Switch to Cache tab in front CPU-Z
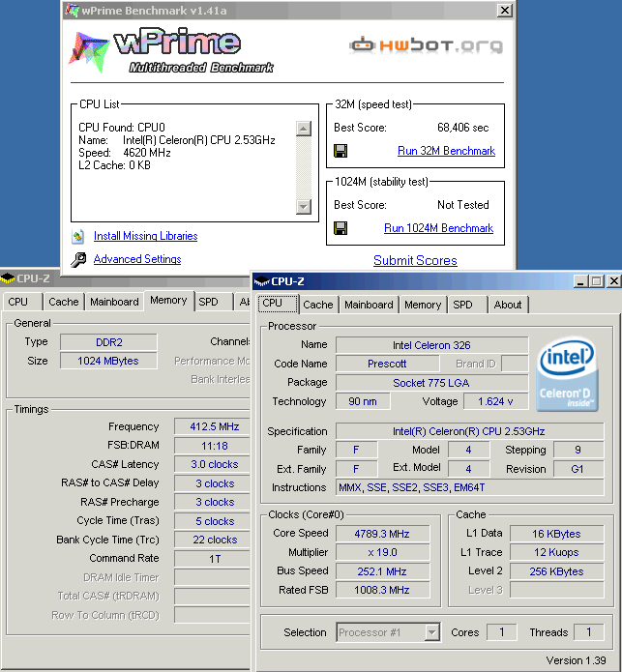Viewport: 622px width, 672px height. click(x=318, y=305)
